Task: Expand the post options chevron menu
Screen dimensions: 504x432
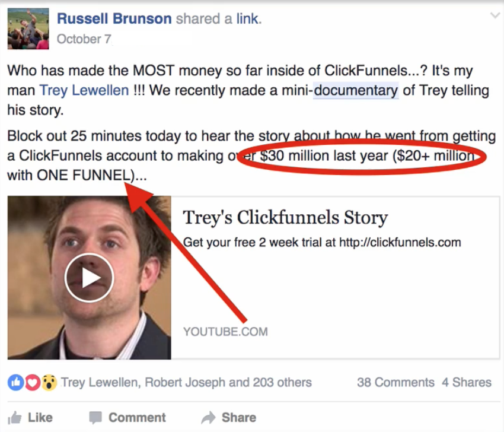Action: pos(495,15)
